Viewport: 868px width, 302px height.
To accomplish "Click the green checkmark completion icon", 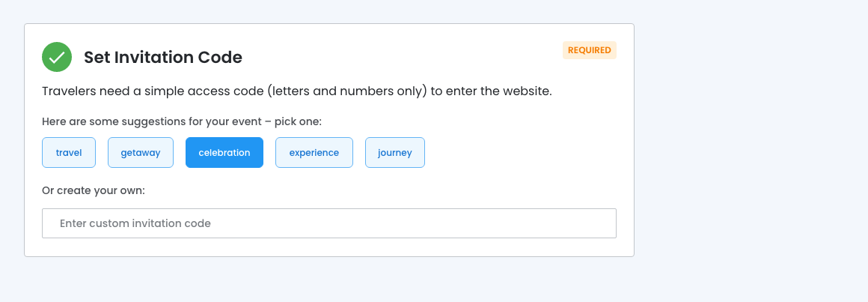I will 57,57.
